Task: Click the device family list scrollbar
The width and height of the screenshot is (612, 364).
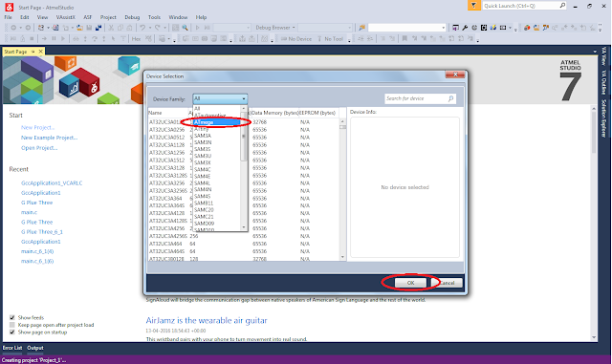Action: pyautogui.click(x=244, y=168)
